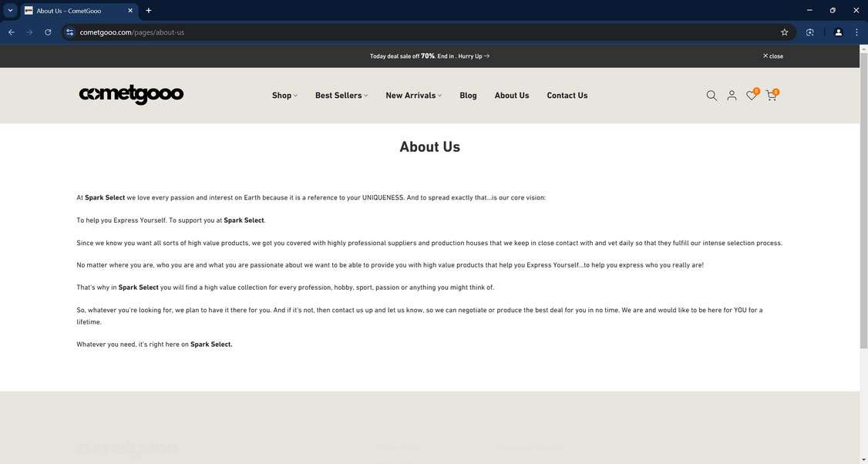Image resolution: width=868 pixels, height=464 pixels.
Task: Go back to previous page
Action: pyautogui.click(x=12, y=32)
